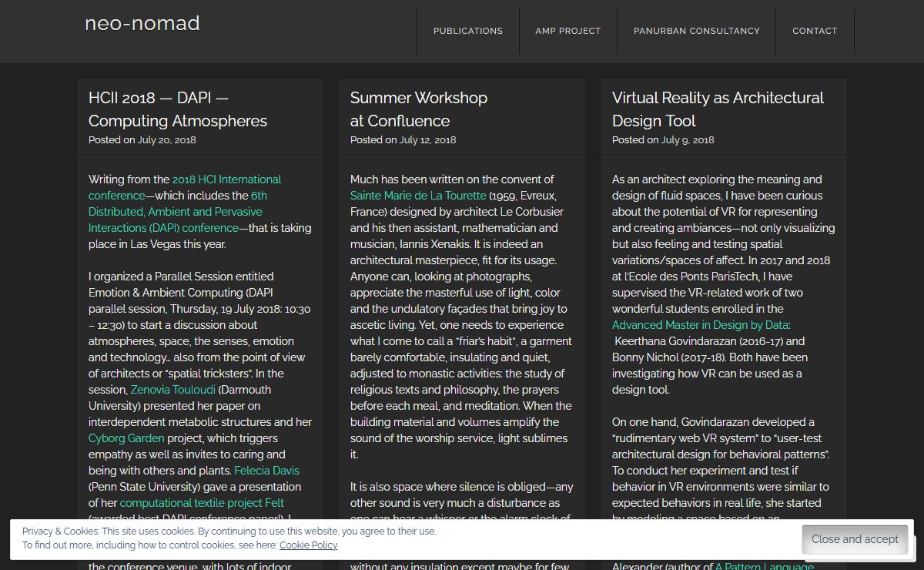The image size is (924, 570).
Task: Click the Close and accept button
Action: [x=855, y=539]
